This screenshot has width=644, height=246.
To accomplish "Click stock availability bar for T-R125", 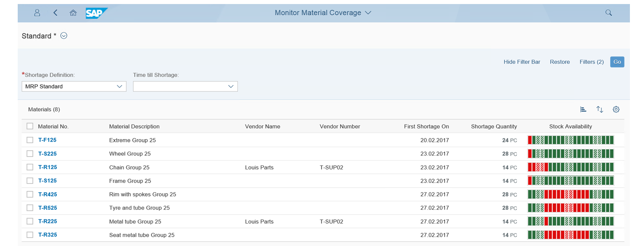I will tap(571, 167).
